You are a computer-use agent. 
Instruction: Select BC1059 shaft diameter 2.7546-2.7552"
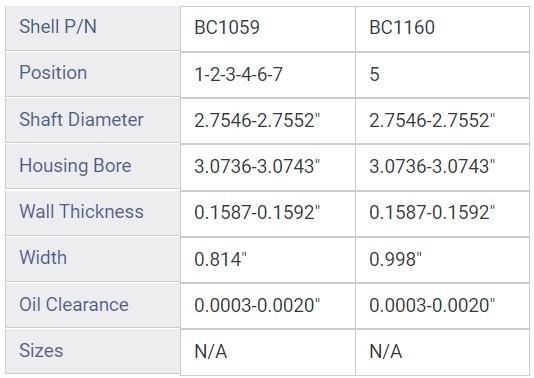point(268,121)
